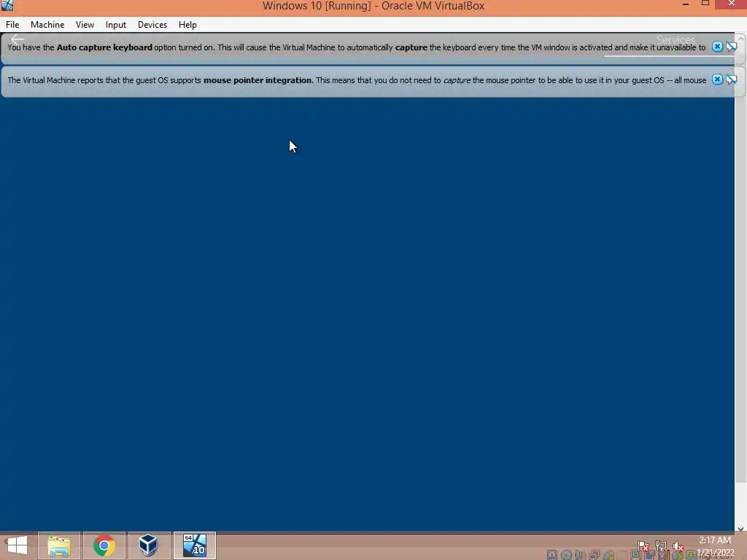Open the Devices menu
Viewport: 747px width, 560px height.
coord(152,25)
